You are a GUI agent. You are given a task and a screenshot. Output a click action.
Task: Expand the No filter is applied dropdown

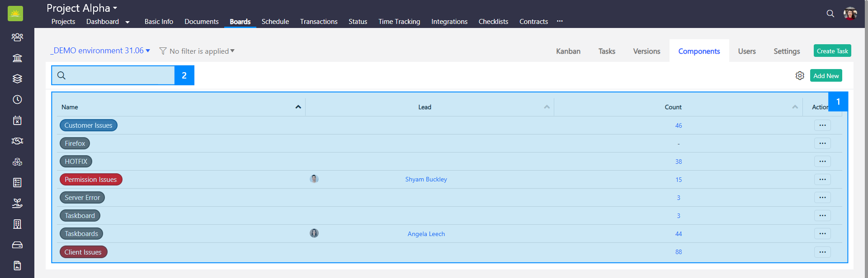point(197,51)
